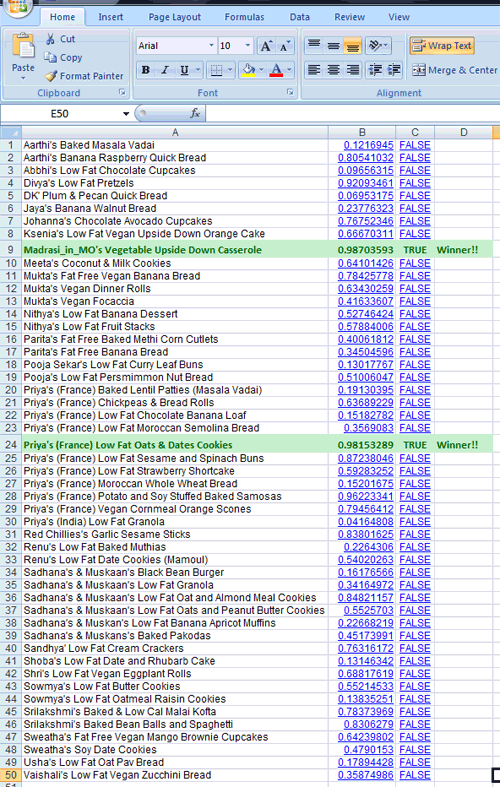Click the insert function fx icon

[x=195, y=113]
